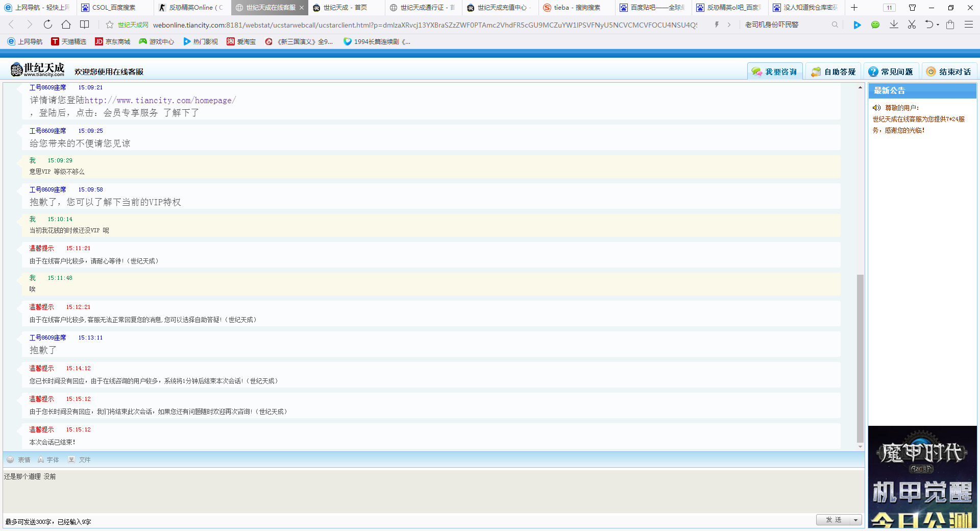Click chat scrollbar down arrow

click(860, 447)
